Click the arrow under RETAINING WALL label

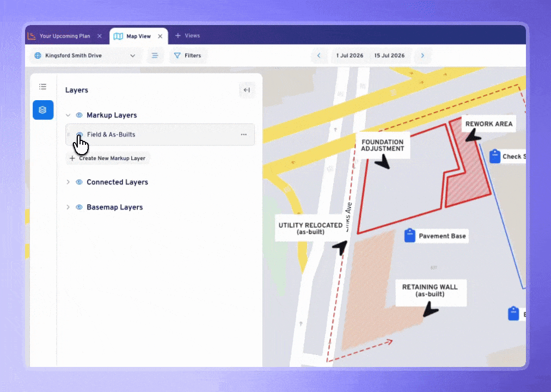click(x=431, y=309)
